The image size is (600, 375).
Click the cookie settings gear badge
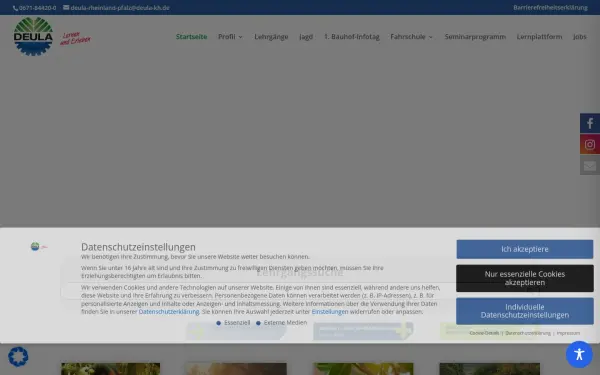click(18, 356)
